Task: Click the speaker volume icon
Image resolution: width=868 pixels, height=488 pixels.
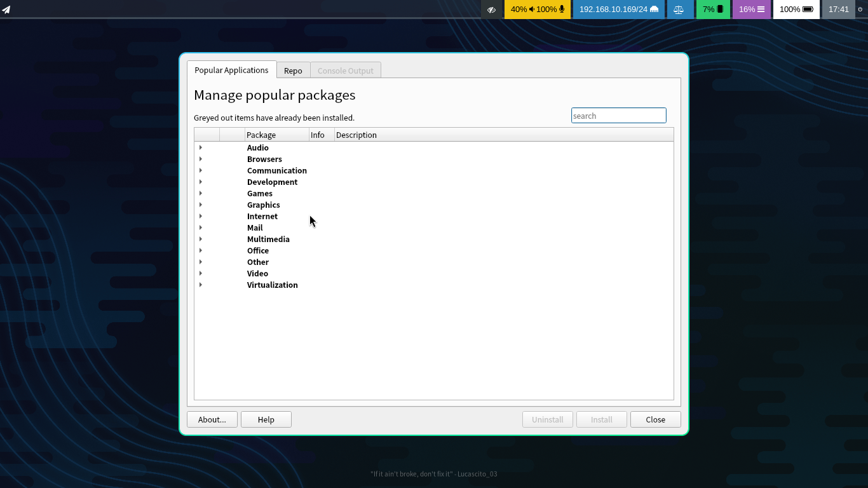Action: [532, 10]
